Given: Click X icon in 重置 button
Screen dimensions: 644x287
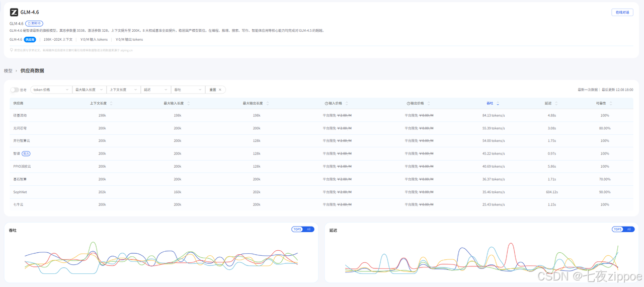Looking at the screenshot, I should pos(220,90).
